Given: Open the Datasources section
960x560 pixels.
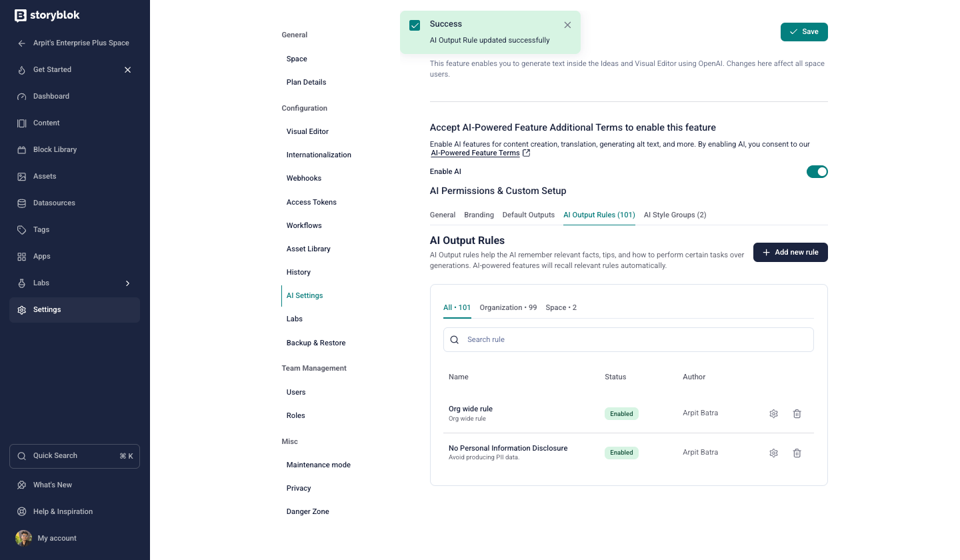Looking at the screenshot, I should pos(54,203).
